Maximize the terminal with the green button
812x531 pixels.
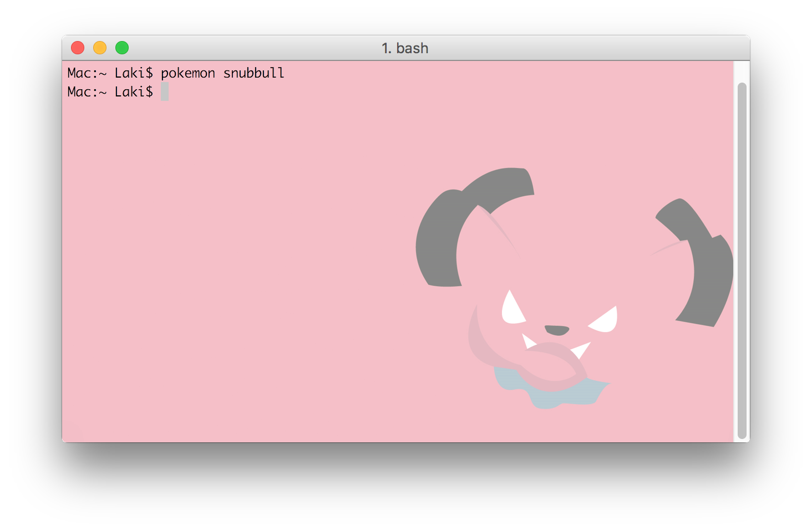pyautogui.click(x=122, y=48)
